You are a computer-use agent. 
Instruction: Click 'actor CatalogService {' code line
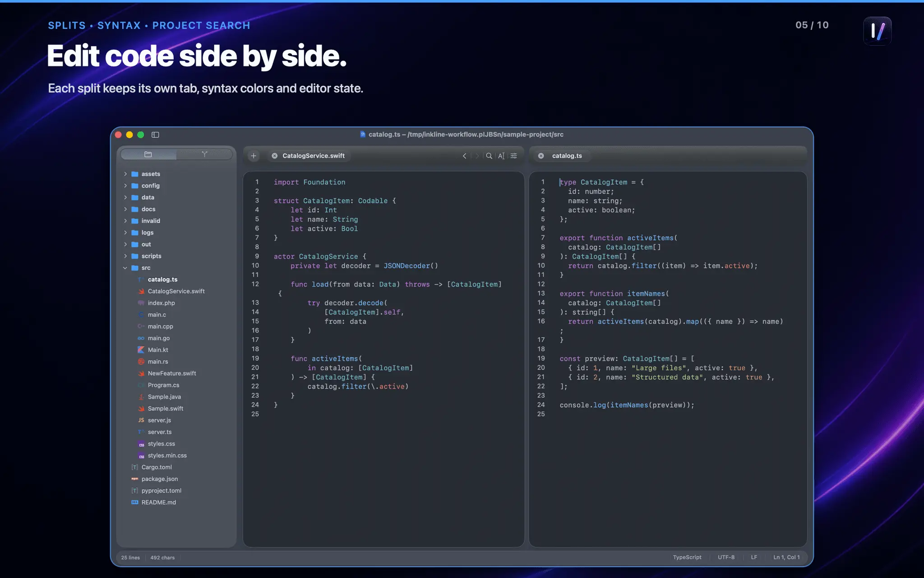[320, 256]
